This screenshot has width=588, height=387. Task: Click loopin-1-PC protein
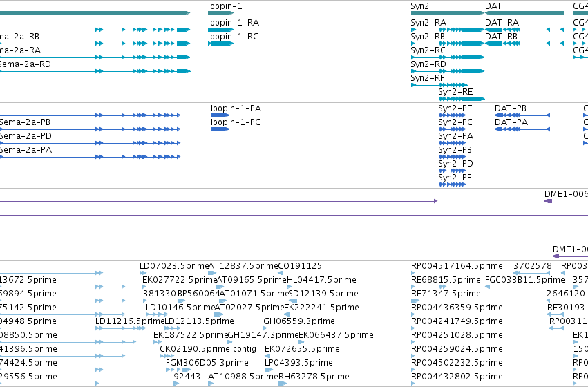click(x=220, y=129)
